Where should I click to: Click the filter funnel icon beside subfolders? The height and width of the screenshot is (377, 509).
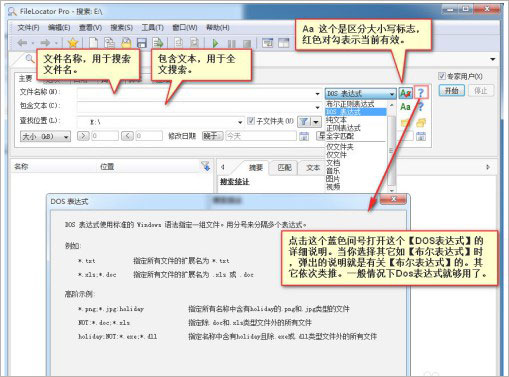tap(304, 122)
